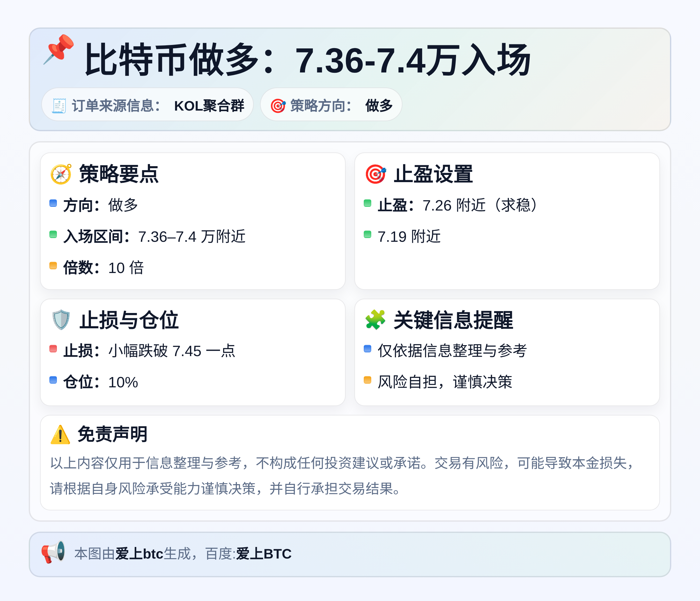The width and height of the screenshot is (700, 601).
Task: Click the green bullet beside 7.19 附近
Action: [x=367, y=234]
